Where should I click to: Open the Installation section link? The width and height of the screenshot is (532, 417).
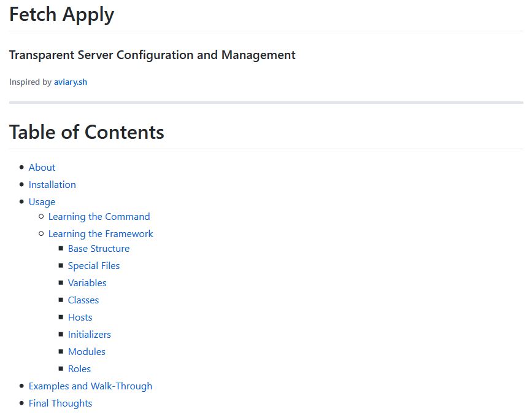(52, 184)
